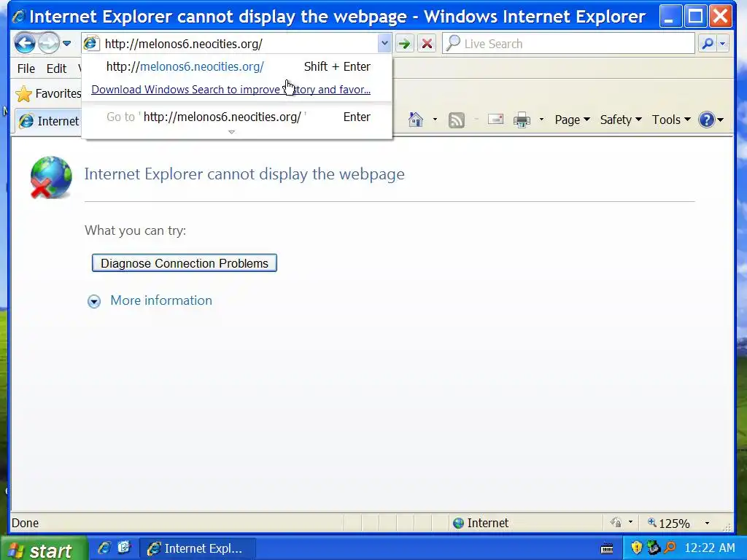
Task: Launch Internet Explorer from Quick Launch
Action: (x=104, y=548)
